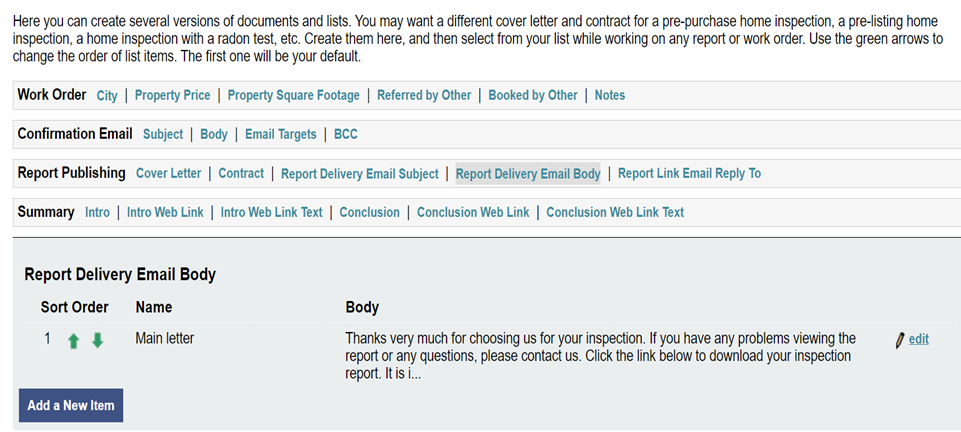Click the green up arrow for Main letter

(74, 341)
